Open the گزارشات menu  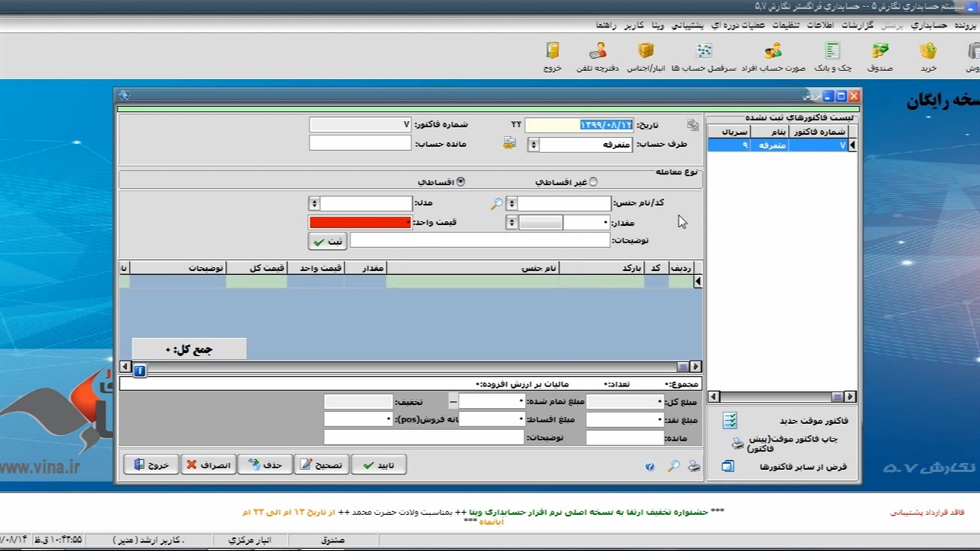pyautogui.click(x=857, y=25)
